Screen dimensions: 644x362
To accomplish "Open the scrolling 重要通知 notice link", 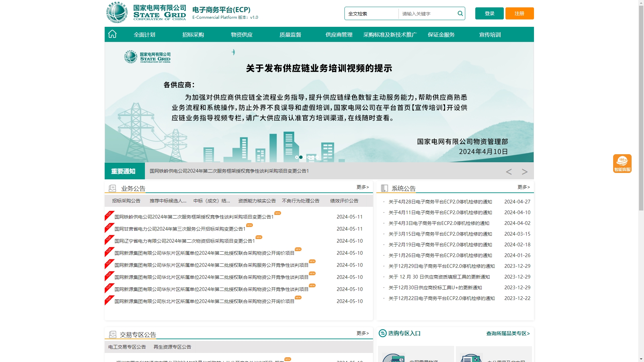I will (229, 171).
